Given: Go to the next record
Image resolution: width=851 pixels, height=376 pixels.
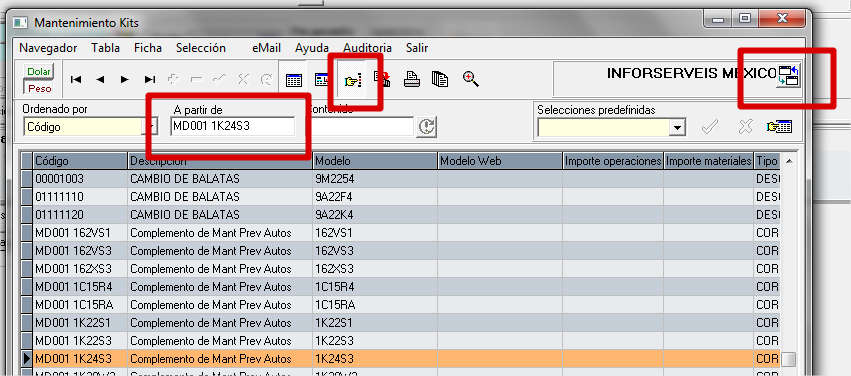Looking at the screenshot, I should [125, 80].
